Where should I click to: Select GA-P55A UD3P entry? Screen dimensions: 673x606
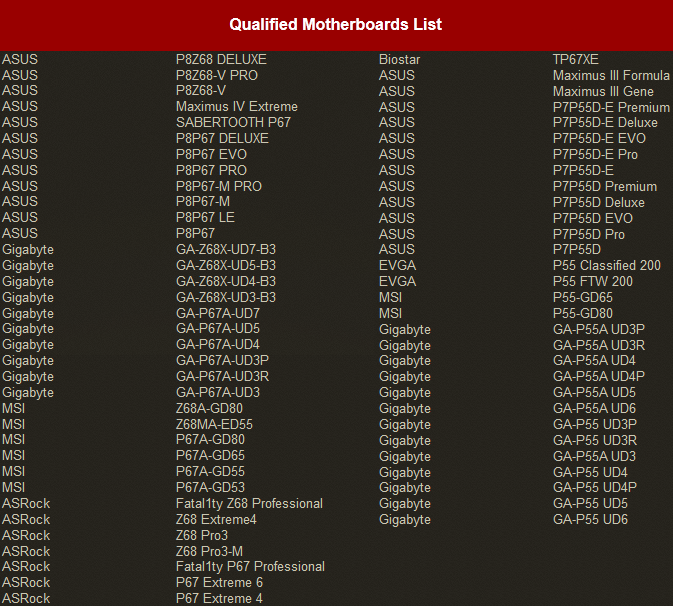point(599,329)
